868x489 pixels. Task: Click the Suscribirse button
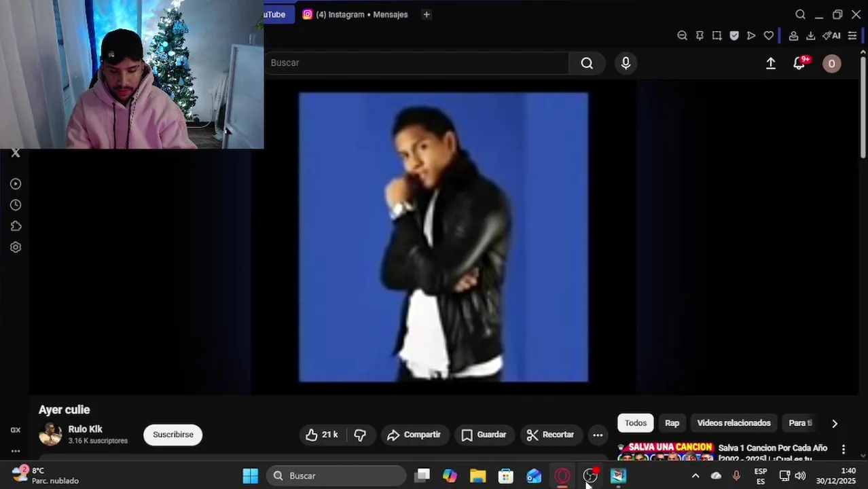pos(173,435)
